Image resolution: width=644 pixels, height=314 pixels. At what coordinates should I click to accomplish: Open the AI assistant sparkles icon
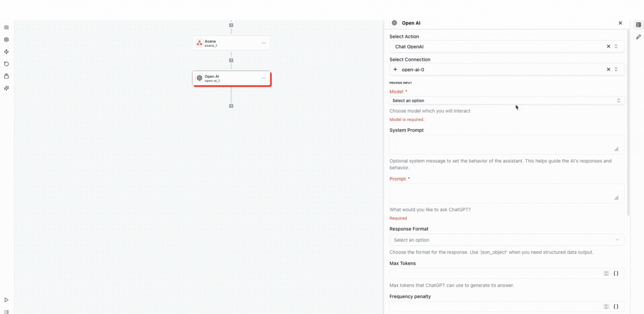tap(6, 88)
